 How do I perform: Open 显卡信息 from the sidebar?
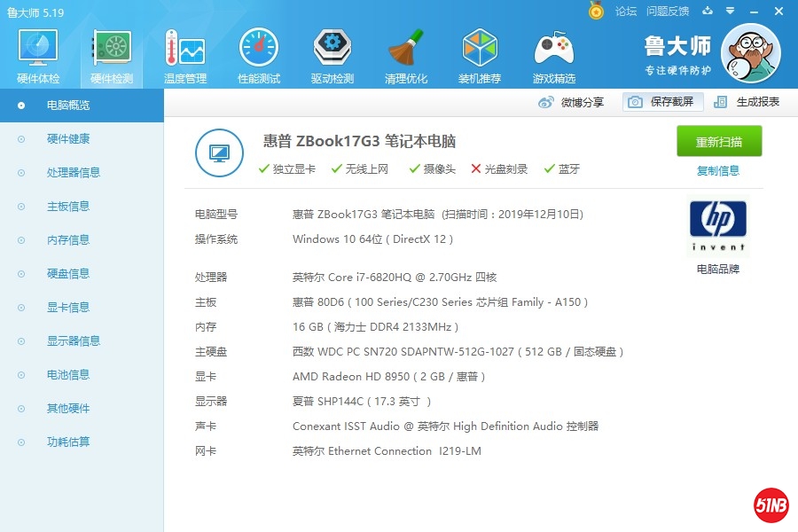click(68, 308)
